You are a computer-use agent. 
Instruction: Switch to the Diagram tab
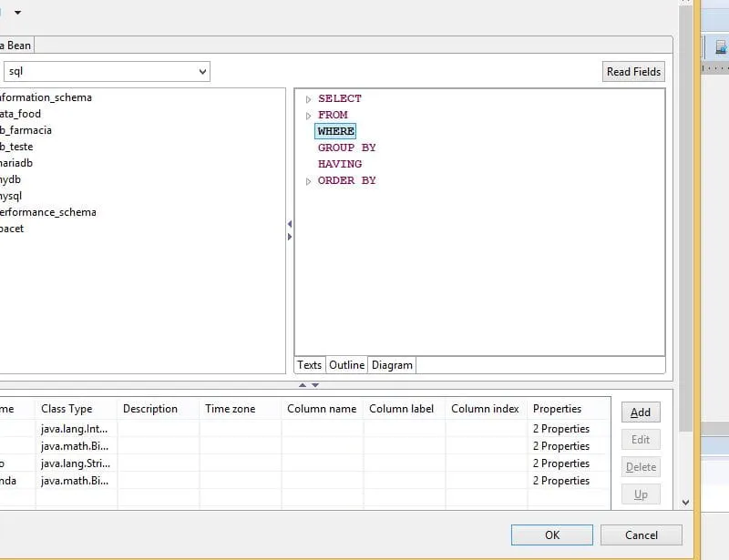392,365
